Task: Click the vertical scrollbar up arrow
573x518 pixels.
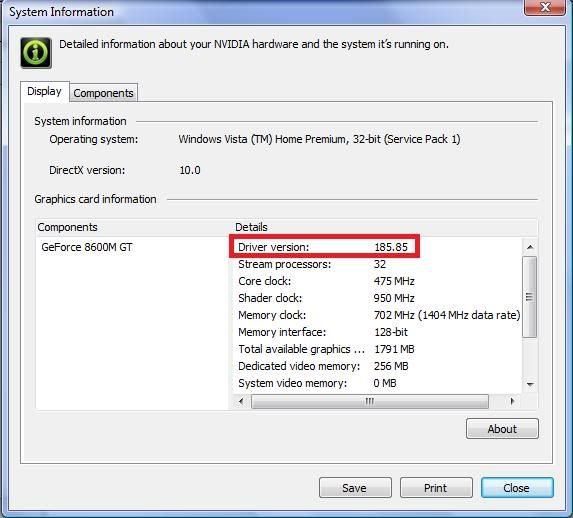Action: click(530, 247)
